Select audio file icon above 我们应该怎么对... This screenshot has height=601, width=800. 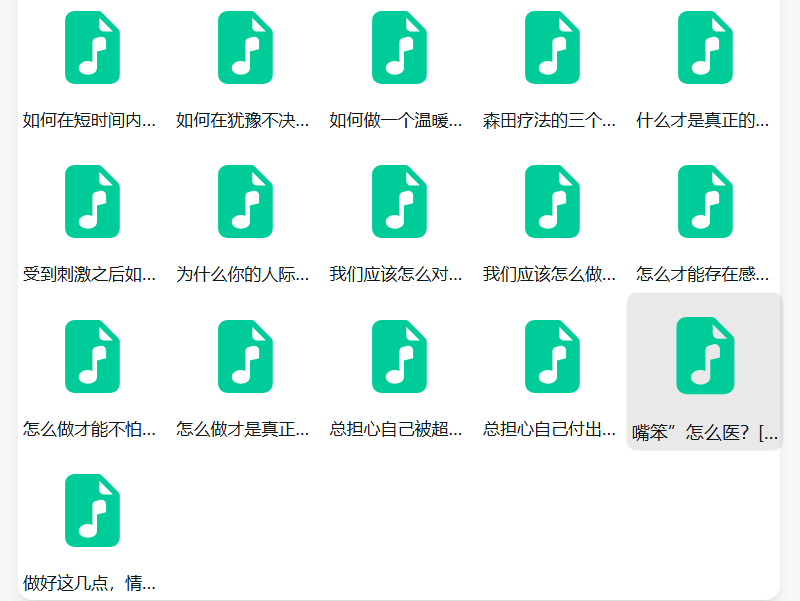(x=399, y=202)
